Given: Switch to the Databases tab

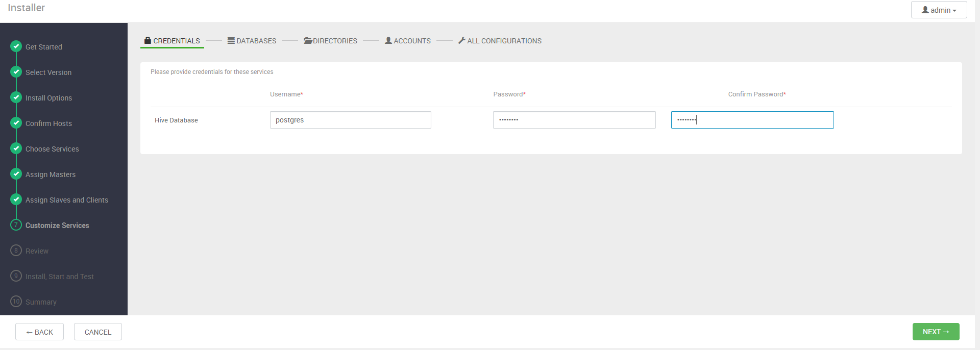Looking at the screenshot, I should coord(252,41).
